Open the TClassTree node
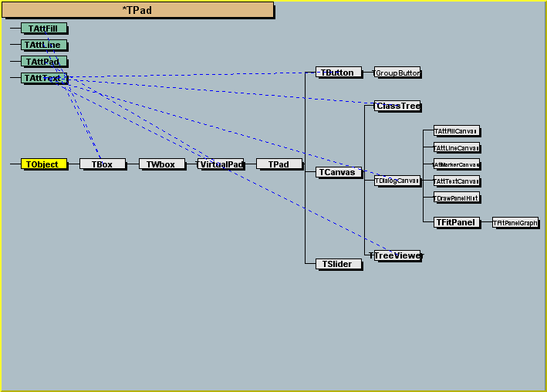 397,106
